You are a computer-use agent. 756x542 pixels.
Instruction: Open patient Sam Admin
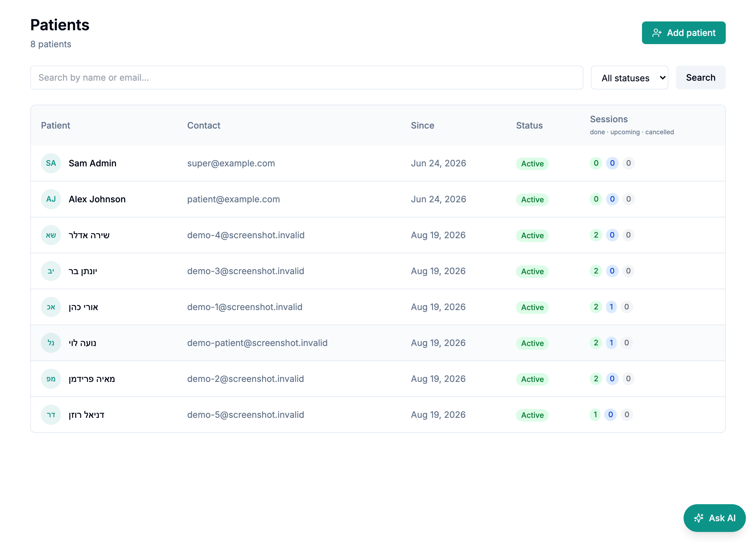pos(92,163)
